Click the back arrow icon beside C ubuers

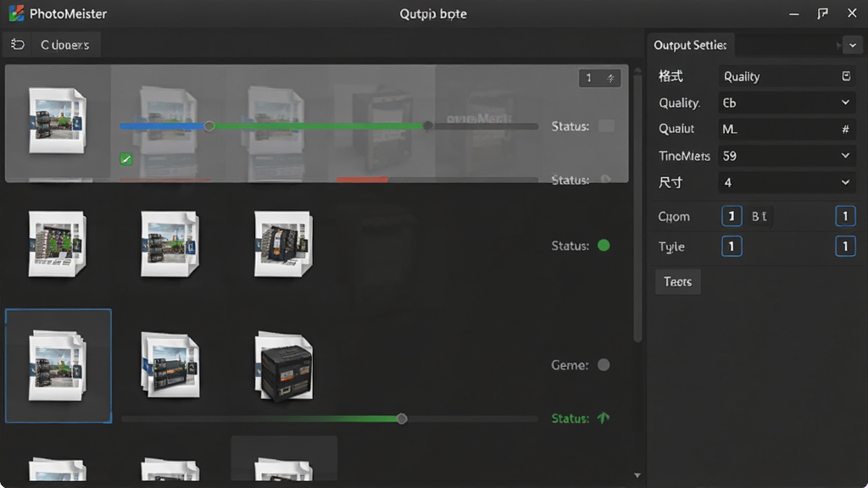point(18,44)
